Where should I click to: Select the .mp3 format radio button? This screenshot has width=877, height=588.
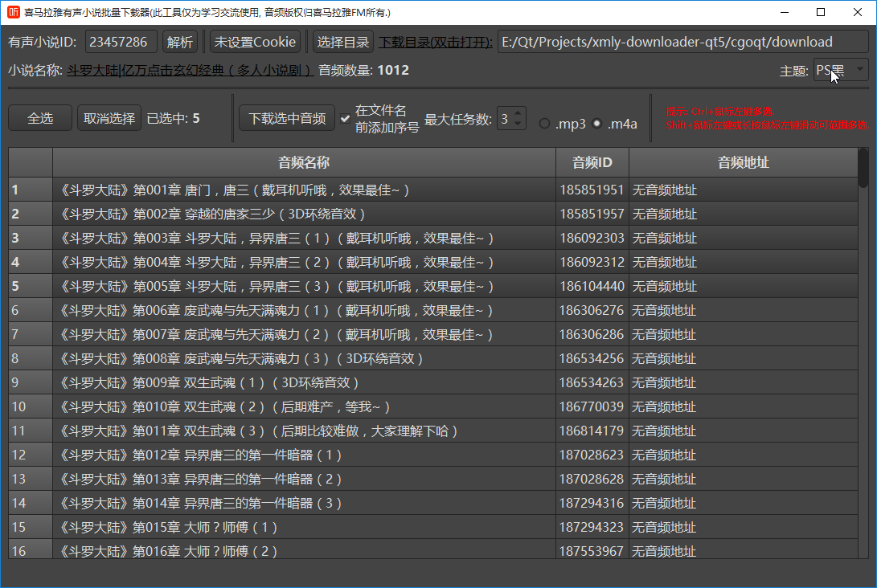pyautogui.click(x=544, y=124)
